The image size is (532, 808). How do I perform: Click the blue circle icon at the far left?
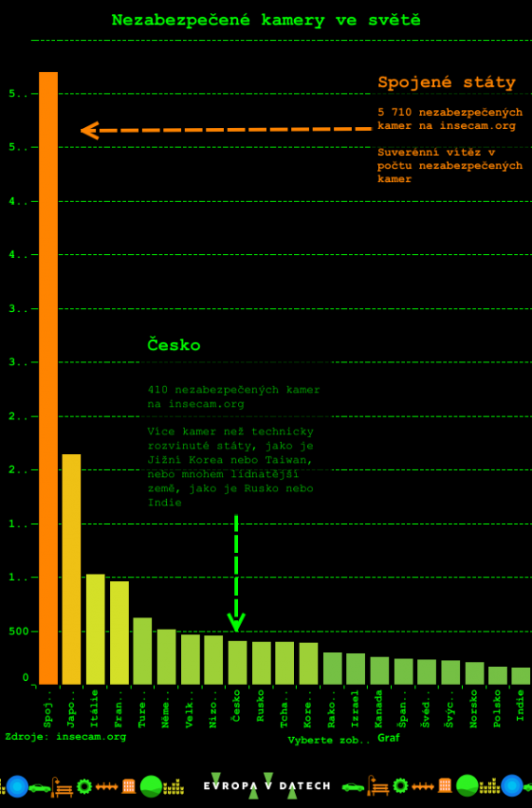click(17, 787)
